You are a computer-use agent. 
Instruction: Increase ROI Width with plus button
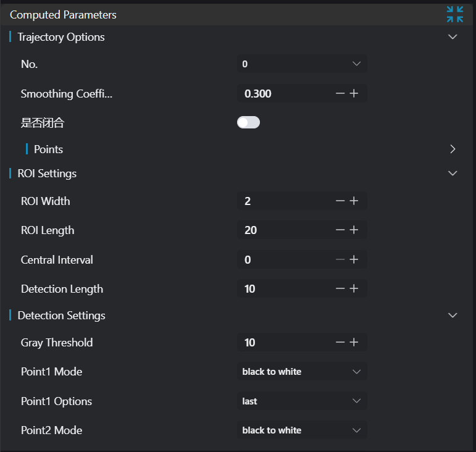pyautogui.click(x=354, y=201)
